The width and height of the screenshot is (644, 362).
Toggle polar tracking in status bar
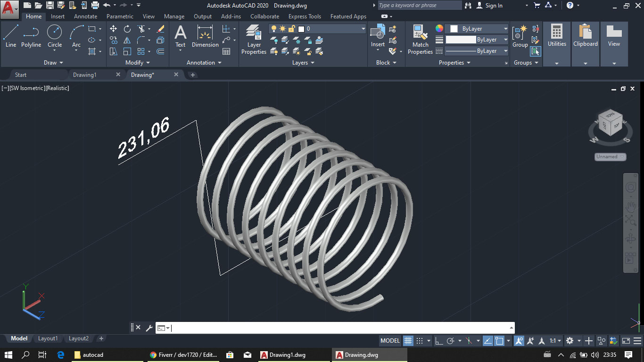451,341
